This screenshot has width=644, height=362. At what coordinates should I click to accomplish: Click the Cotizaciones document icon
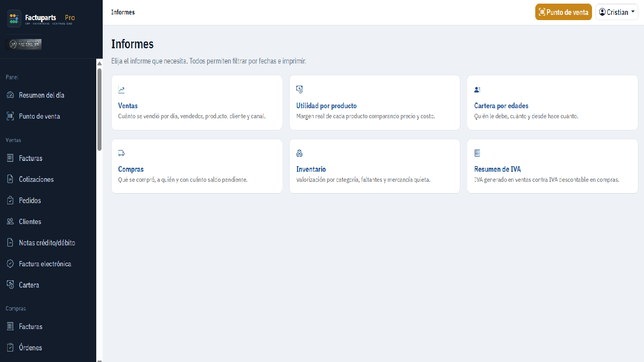(10, 179)
